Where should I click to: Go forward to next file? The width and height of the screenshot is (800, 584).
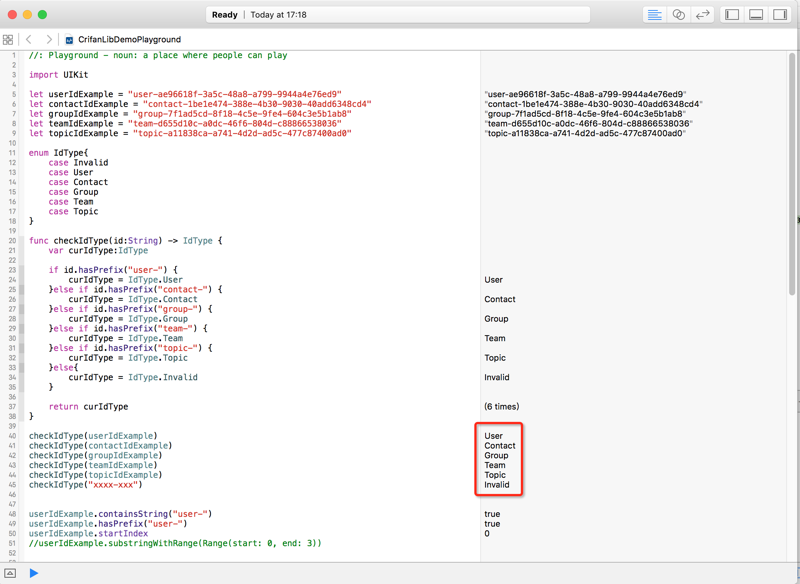[x=48, y=40]
